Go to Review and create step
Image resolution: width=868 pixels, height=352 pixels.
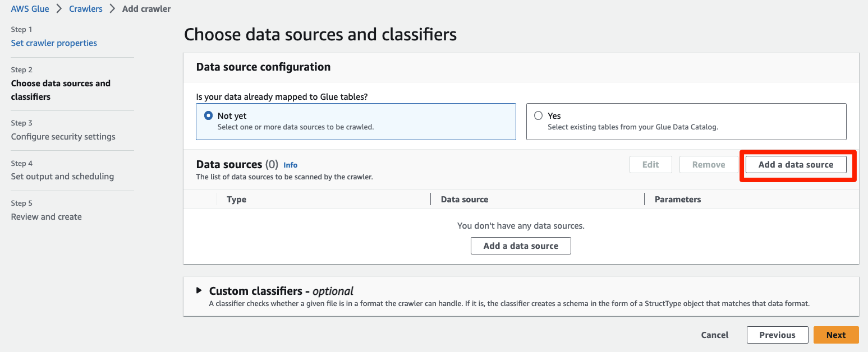(46, 217)
